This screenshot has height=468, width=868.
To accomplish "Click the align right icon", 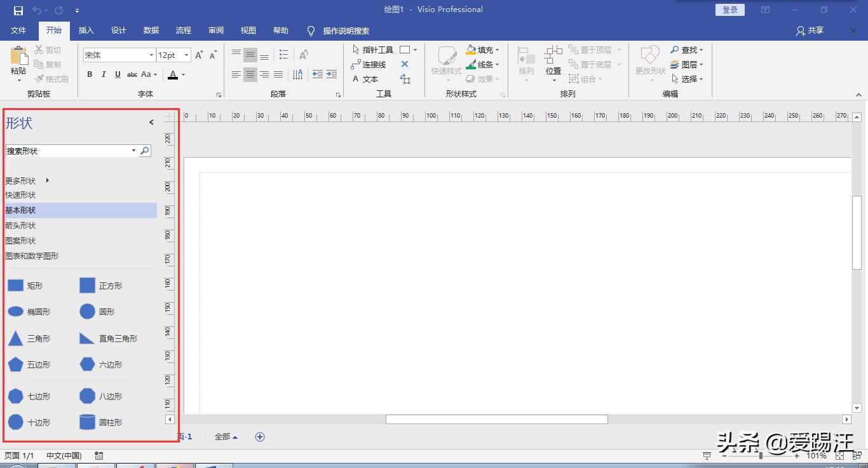I will (x=264, y=74).
